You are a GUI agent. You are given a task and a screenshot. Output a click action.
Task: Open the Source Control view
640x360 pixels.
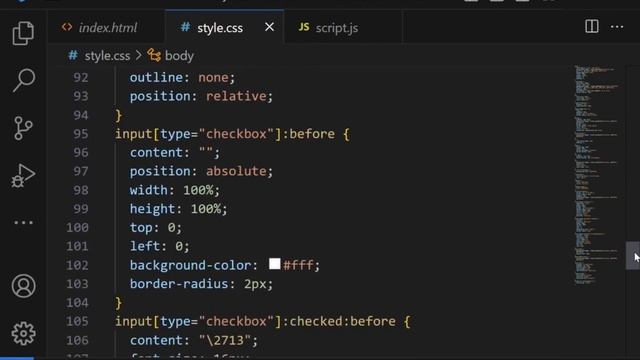point(23,128)
